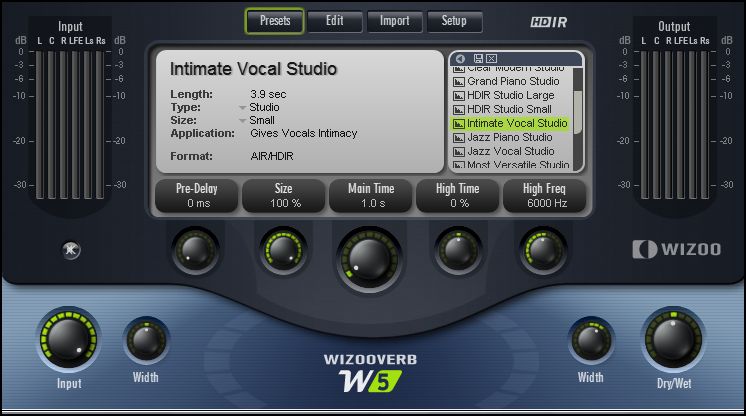Click the Dry/Wet mix knob

(x=673, y=340)
